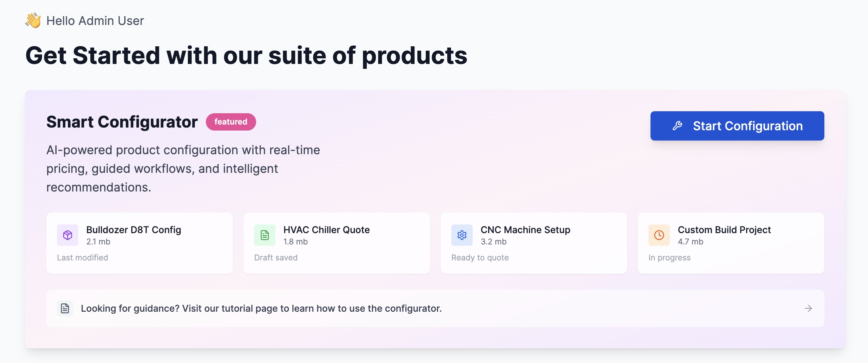Open the Custom Build Project card
868x363 pixels.
coord(730,243)
